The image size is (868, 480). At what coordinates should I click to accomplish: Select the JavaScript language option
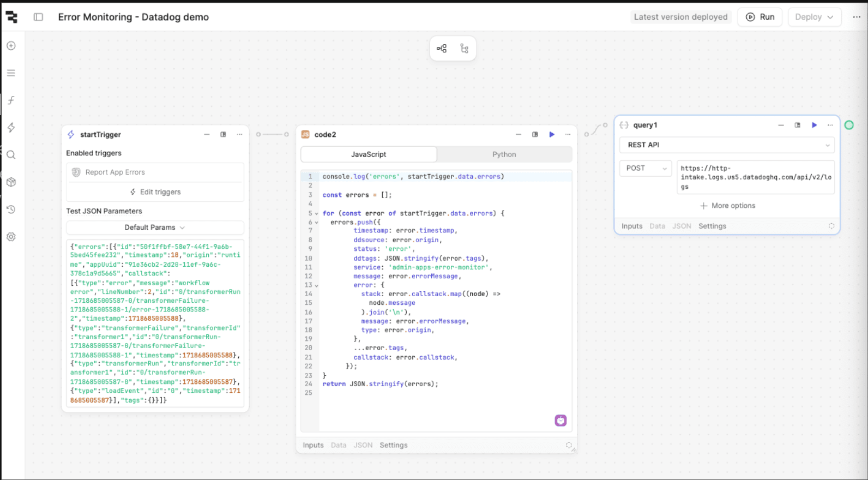369,154
